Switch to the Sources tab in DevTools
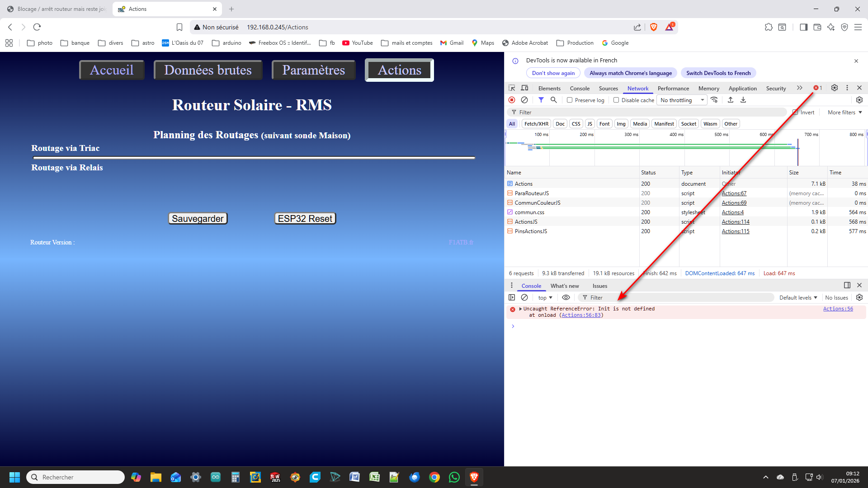The height and width of the screenshot is (488, 868). 608,89
